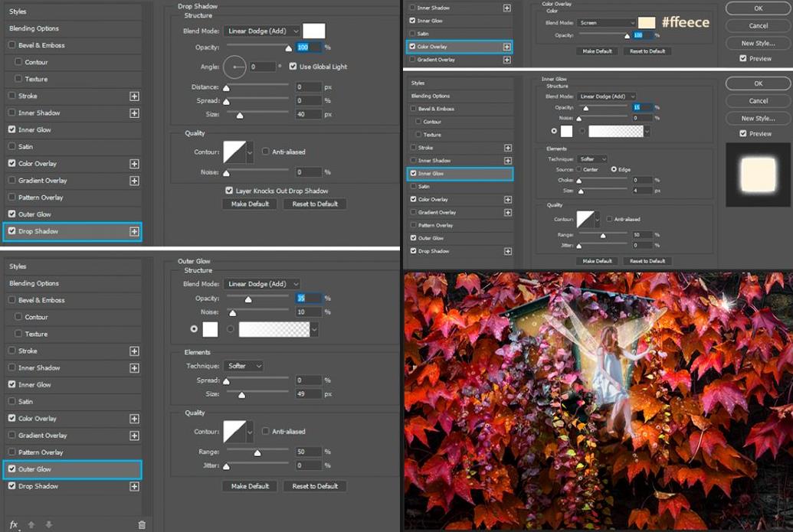Viewport: 793px width, 532px height.
Task: Enable Anti-aliased in Drop Shadow Quality section
Action: pos(266,152)
